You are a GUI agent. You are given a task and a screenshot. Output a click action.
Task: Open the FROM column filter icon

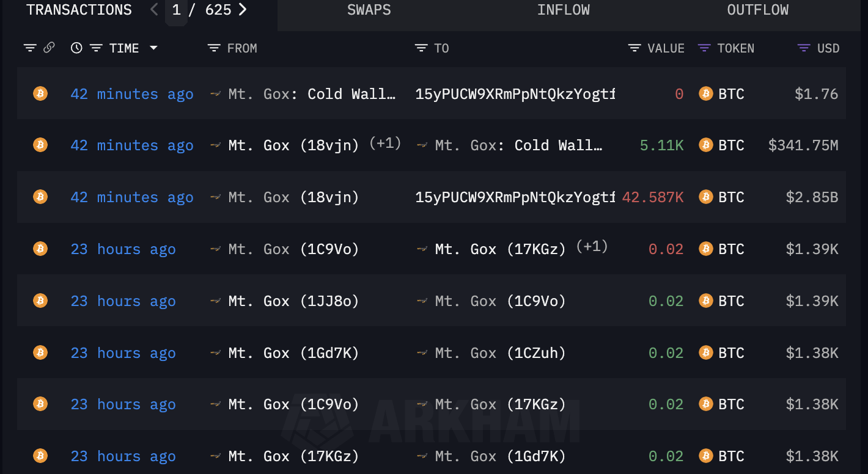213,48
